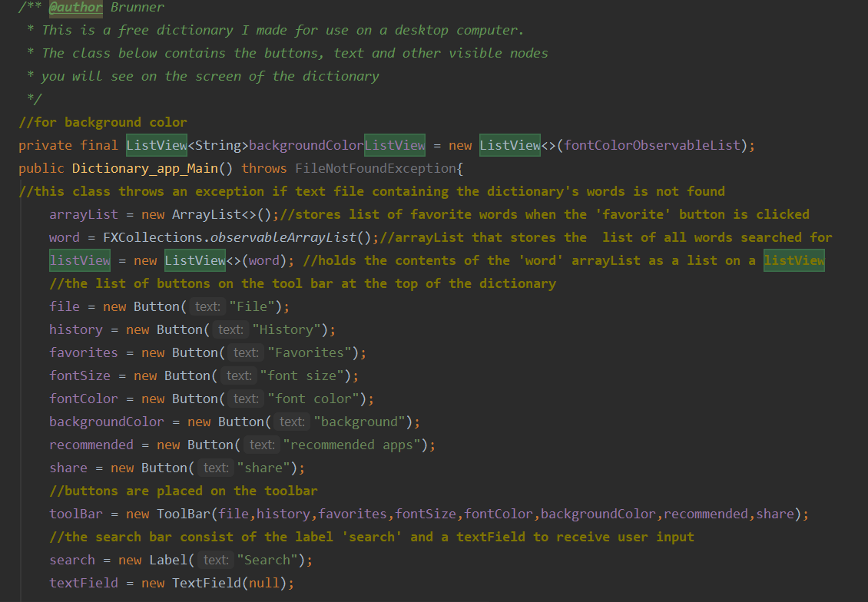Click the 'String' generic type
This screenshot has width=868, height=602.
pyautogui.click(x=217, y=146)
